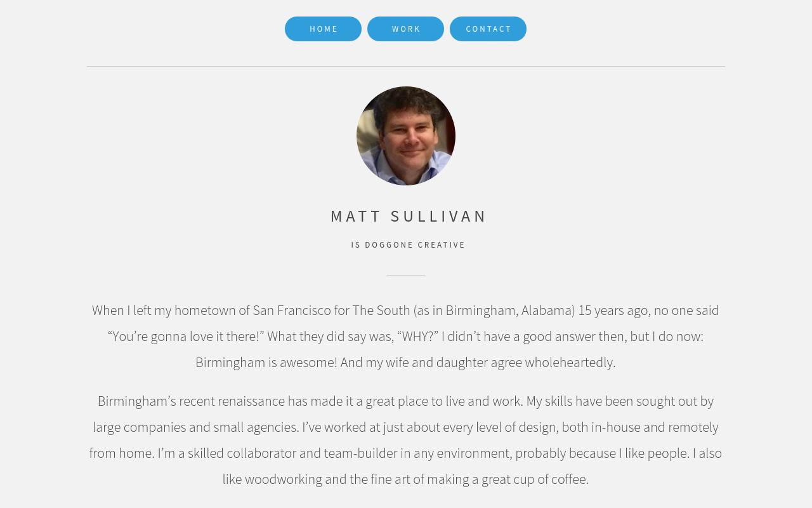Open the Work page
Viewport: 812px width, 508px height.
point(405,29)
